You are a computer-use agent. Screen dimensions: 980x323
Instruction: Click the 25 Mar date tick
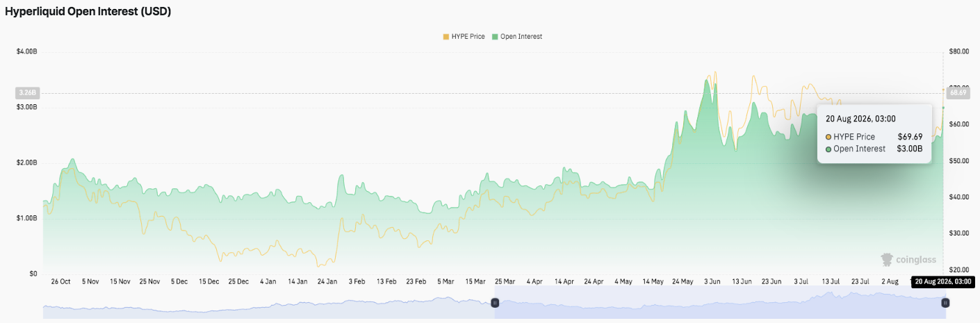(505, 281)
